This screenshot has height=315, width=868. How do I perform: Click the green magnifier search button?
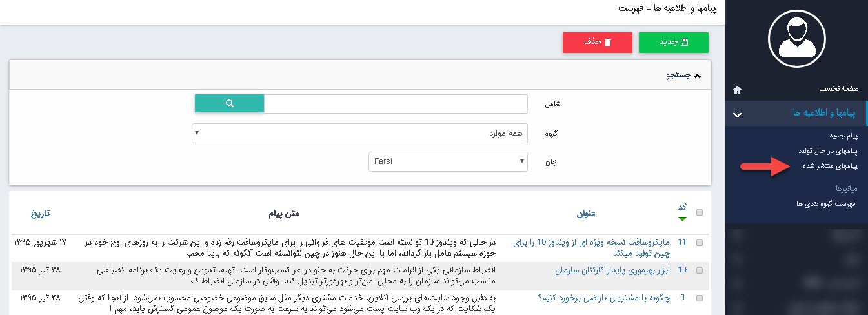[229, 103]
